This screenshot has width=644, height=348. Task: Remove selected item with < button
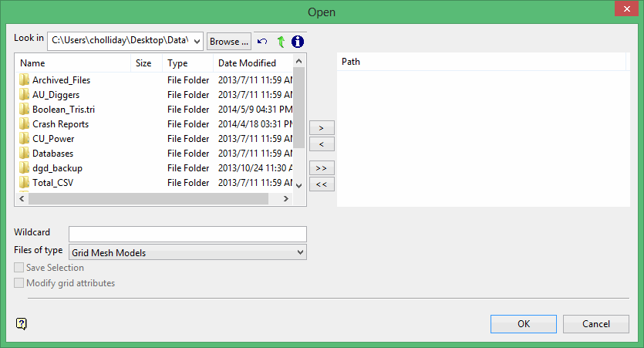(322, 144)
